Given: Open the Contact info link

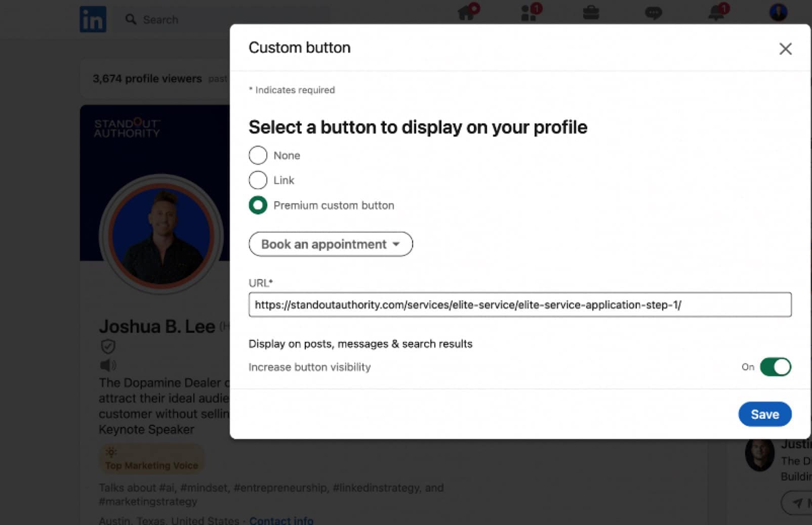Looking at the screenshot, I should pyautogui.click(x=281, y=520).
